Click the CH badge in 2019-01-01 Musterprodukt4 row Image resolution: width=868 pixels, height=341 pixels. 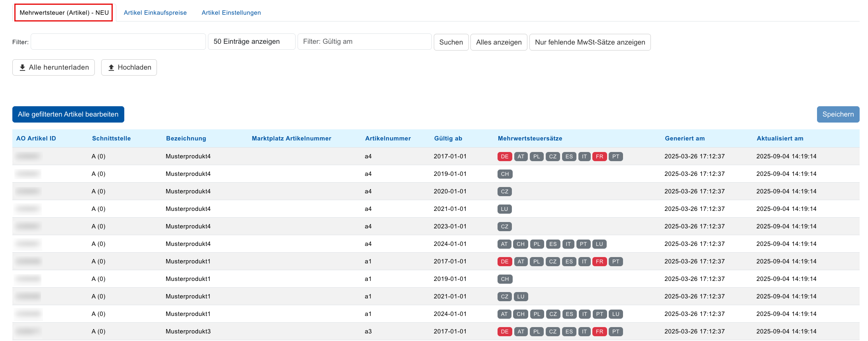(505, 174)
